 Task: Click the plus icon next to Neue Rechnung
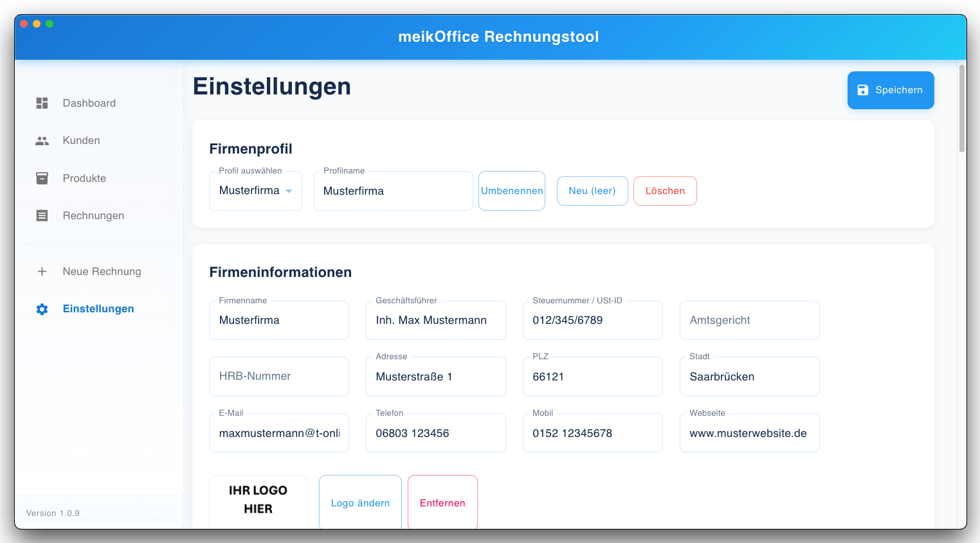pyautogui.click(x=42, y=271)
